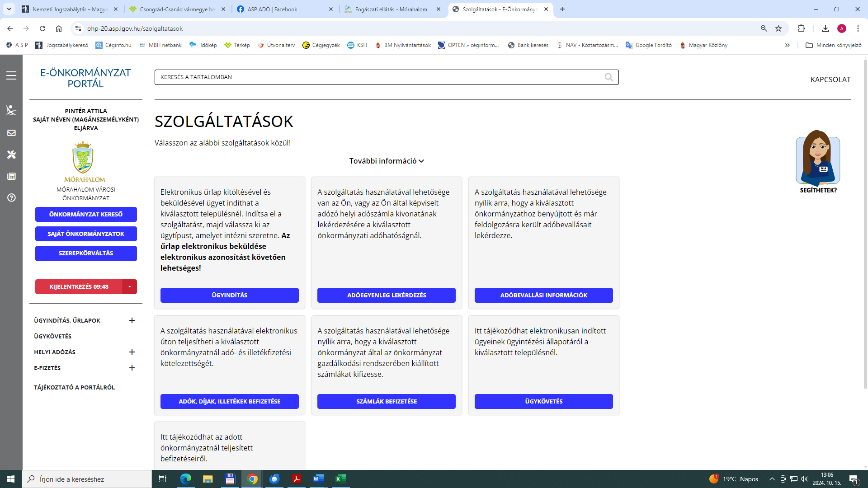Switch to Csongrád-Csanád vármegye tab
Screen dimensions: 868x488
click(x=177, y=9)
